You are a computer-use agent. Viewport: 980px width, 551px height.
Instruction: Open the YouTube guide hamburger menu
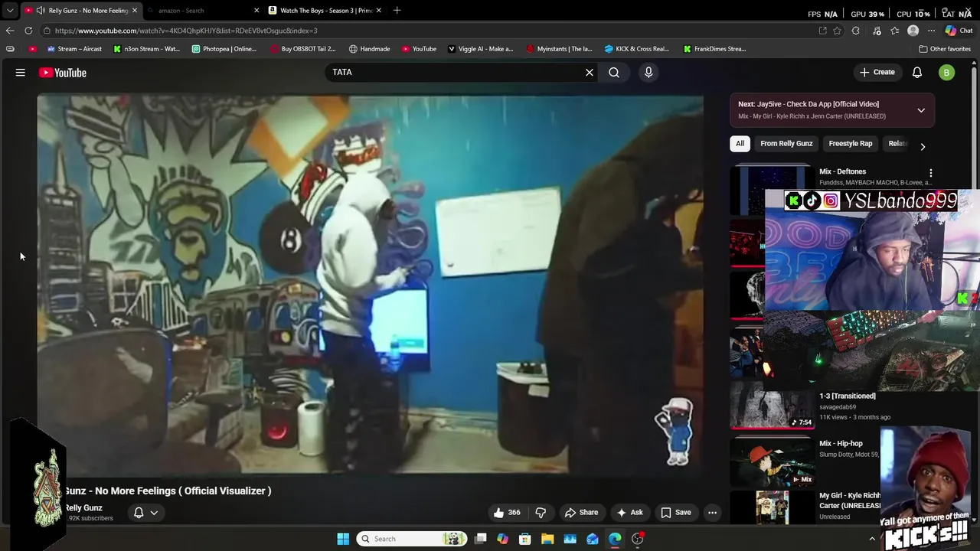(x=21, y=73)
